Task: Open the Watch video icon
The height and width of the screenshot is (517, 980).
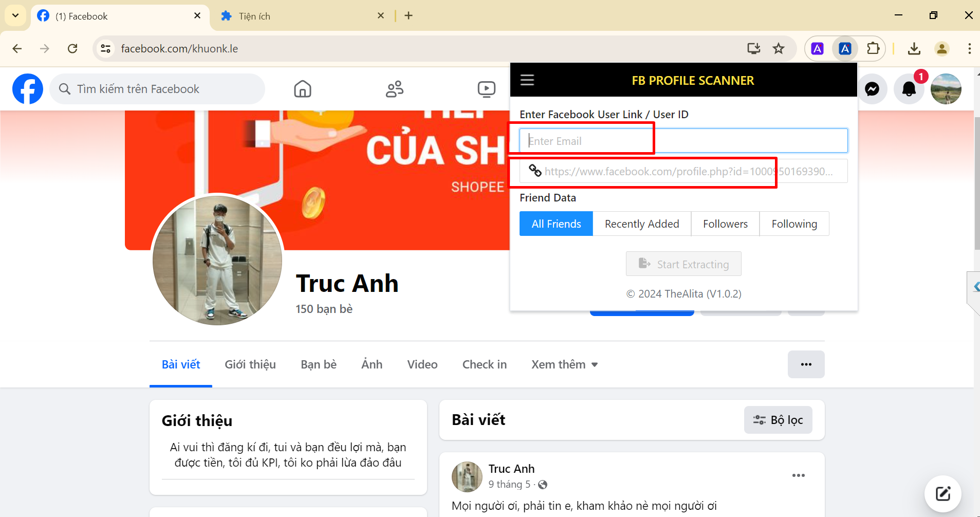Action: [x=486, y=89]
